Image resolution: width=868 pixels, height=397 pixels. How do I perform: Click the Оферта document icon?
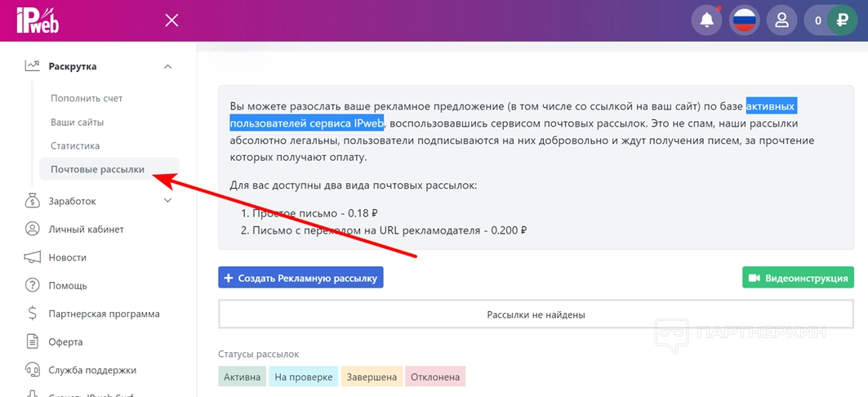[33, 342]
